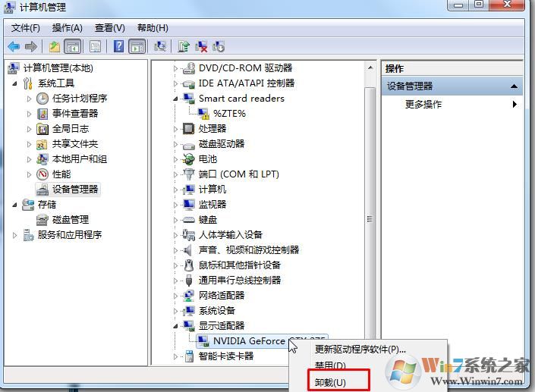Click the scan for hardware changes icon

[160, 46]
